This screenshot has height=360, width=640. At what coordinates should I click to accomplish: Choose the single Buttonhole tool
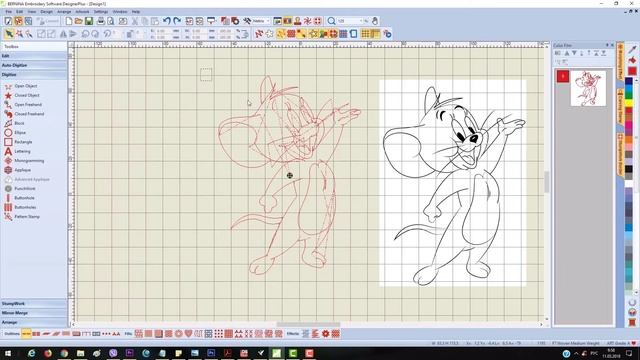pos(19,198)
